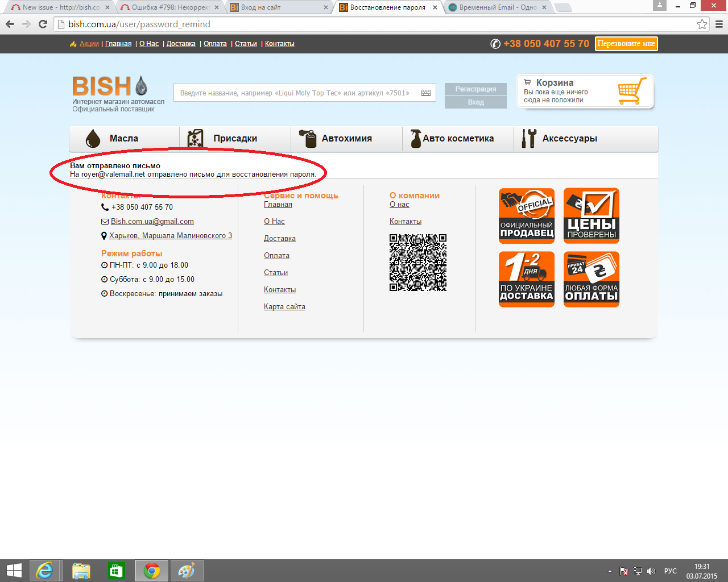Open the Карта сайта link
The image size is (728, 582).
pos(284,307)
